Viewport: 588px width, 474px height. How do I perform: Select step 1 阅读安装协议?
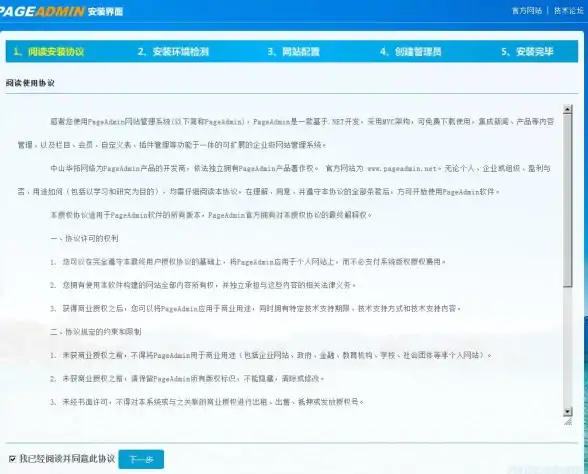coord(49,52)
